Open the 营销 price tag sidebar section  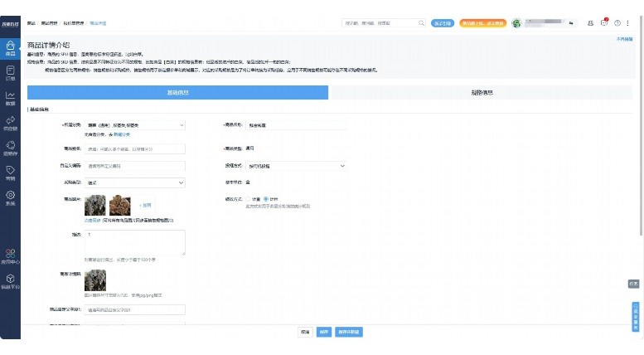click(x=10, y=173)
